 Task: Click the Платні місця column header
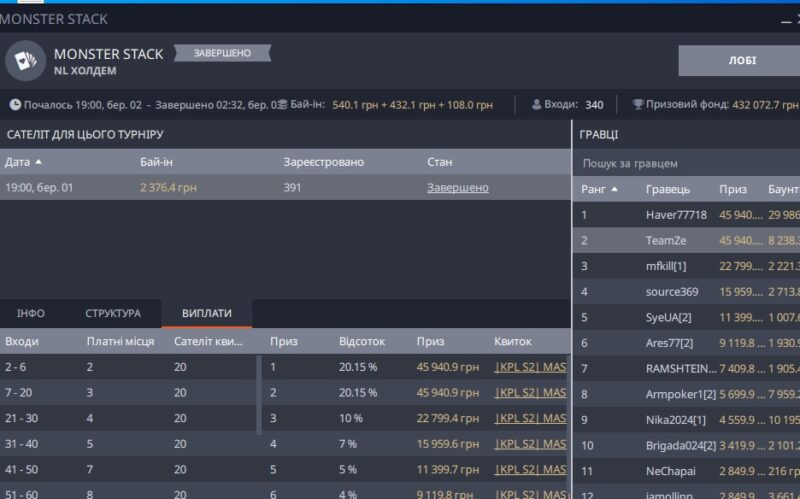tap(120, 341)
